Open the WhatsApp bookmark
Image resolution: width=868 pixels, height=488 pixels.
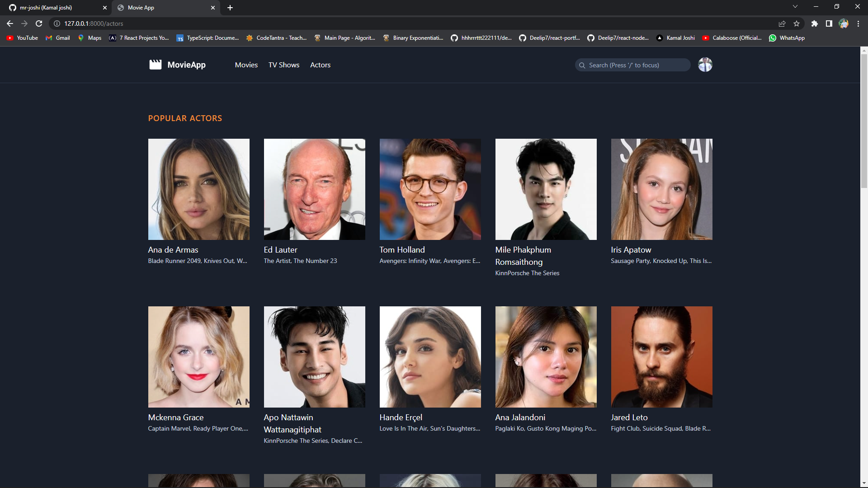pyautogui.click(x=787, y=38)
